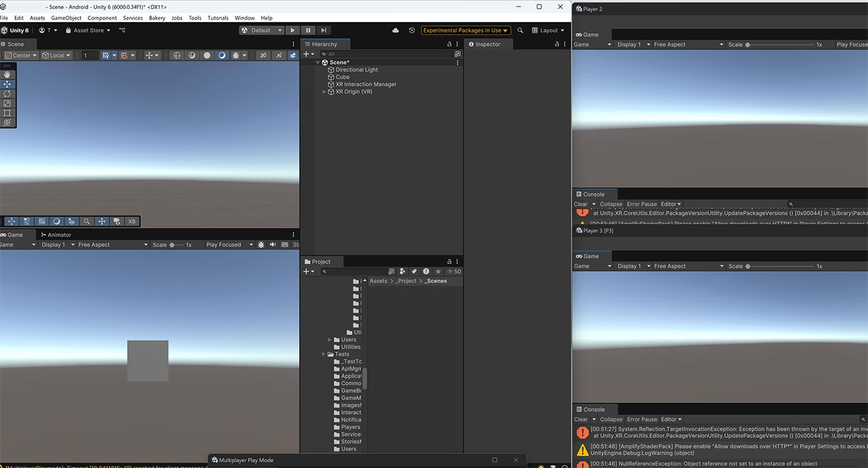Click the Multiplayer Play Mode window icon

coord(215,460)
